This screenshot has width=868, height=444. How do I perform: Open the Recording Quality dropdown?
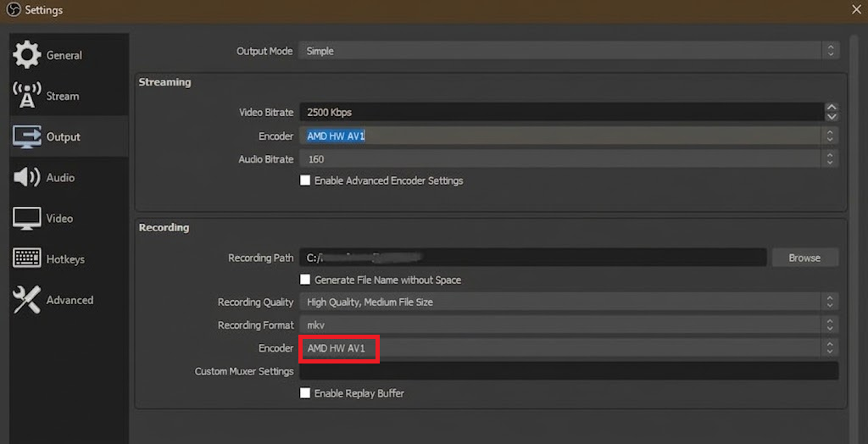569,302
